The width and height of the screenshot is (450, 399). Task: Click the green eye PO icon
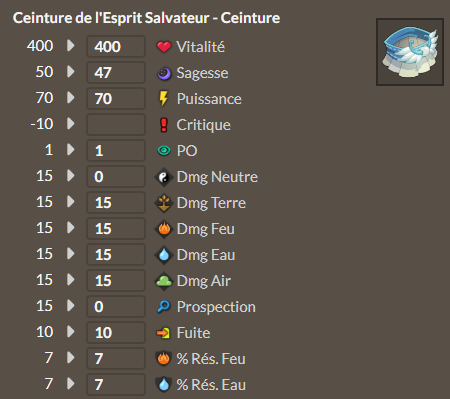(164, 151)
